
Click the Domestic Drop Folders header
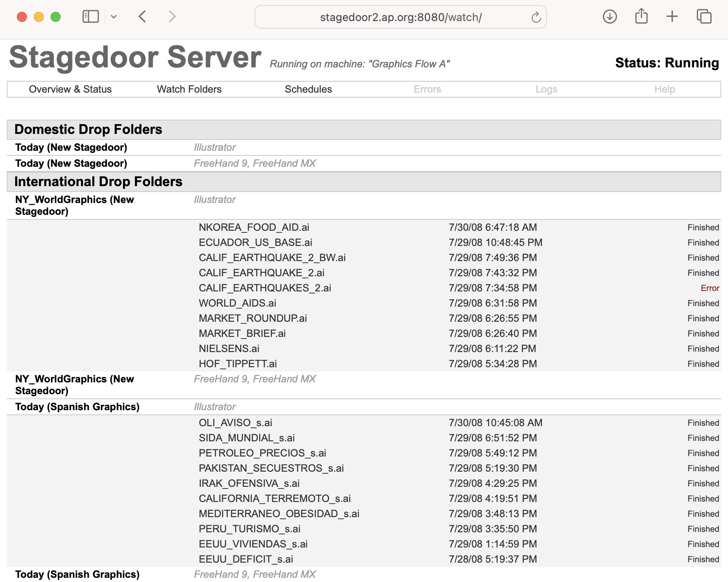364,129
